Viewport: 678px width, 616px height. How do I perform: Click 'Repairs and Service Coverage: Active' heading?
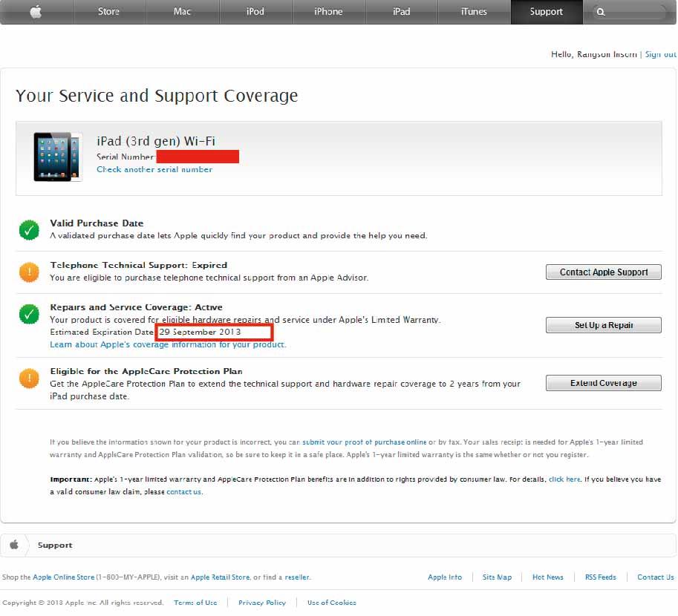tap(136, 307)
